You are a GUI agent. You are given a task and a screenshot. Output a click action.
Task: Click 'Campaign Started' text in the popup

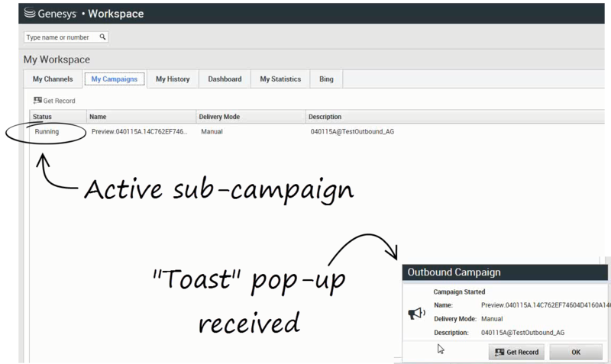click(x=459, y=292)
